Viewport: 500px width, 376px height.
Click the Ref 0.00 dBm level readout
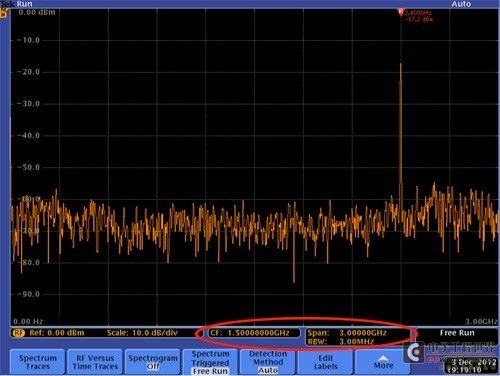[57, 333]
